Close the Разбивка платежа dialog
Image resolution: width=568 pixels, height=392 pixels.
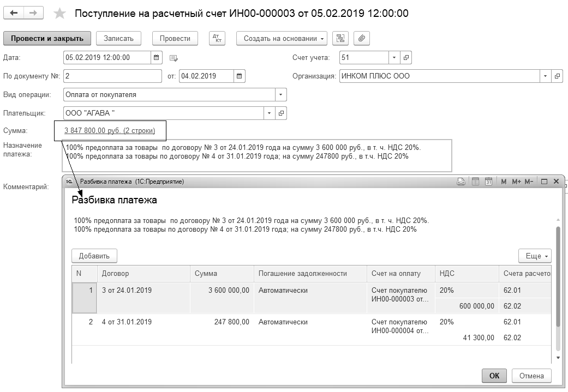(x=557, y=182)
